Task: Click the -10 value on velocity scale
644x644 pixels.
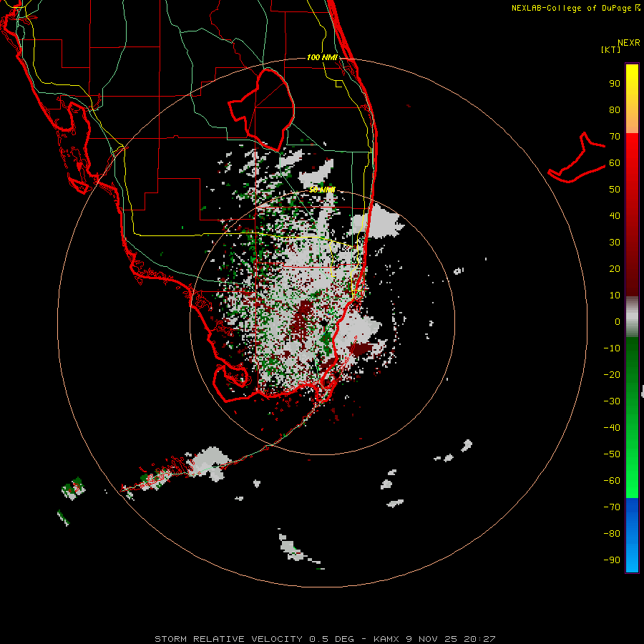Action: tap(612, 348)
